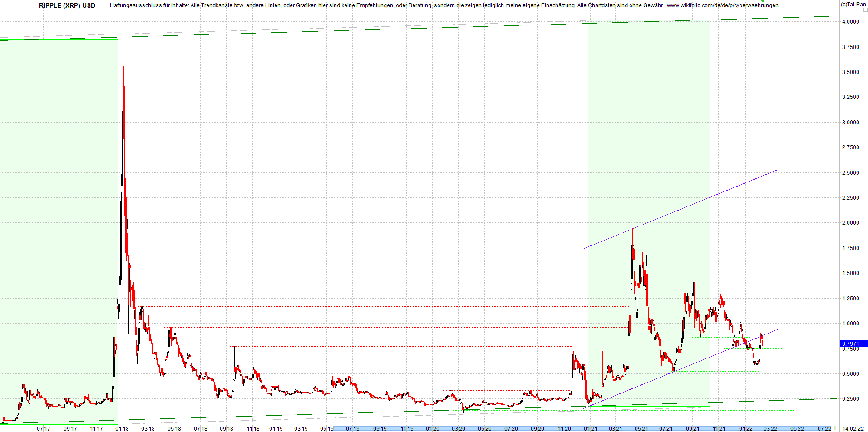The width and height of the screenshot is (868, 432).
Task: Select the current price tag 0.7971
Action: pos(853,344)
